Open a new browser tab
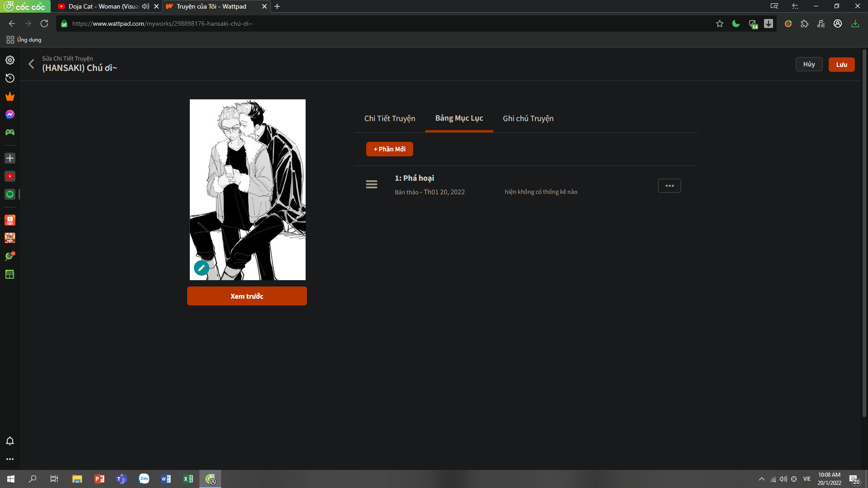868x488 pixels. (277, 6)
